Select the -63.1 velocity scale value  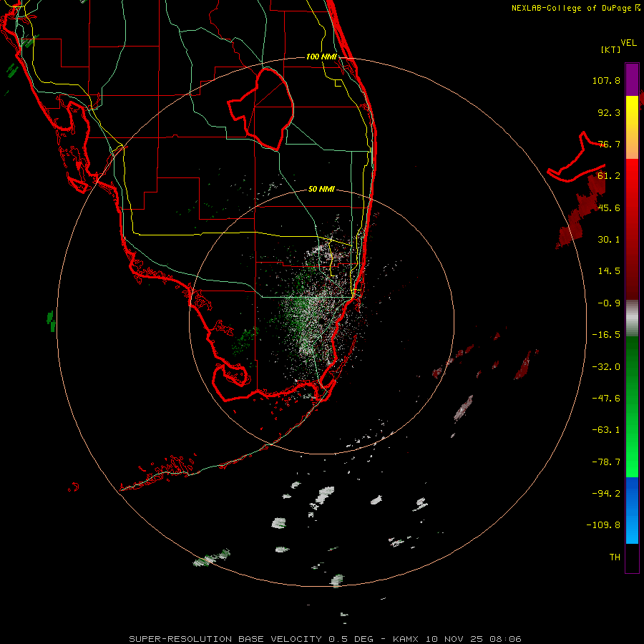point(606,430)
